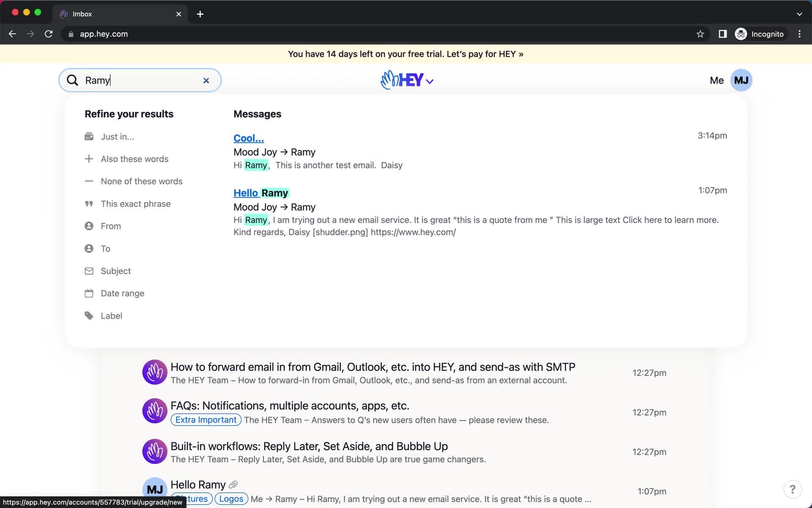Click HEY Team avatar on Built-in workflows row
The height and width of the screenshot is (508, 812).
click(155, 451)
